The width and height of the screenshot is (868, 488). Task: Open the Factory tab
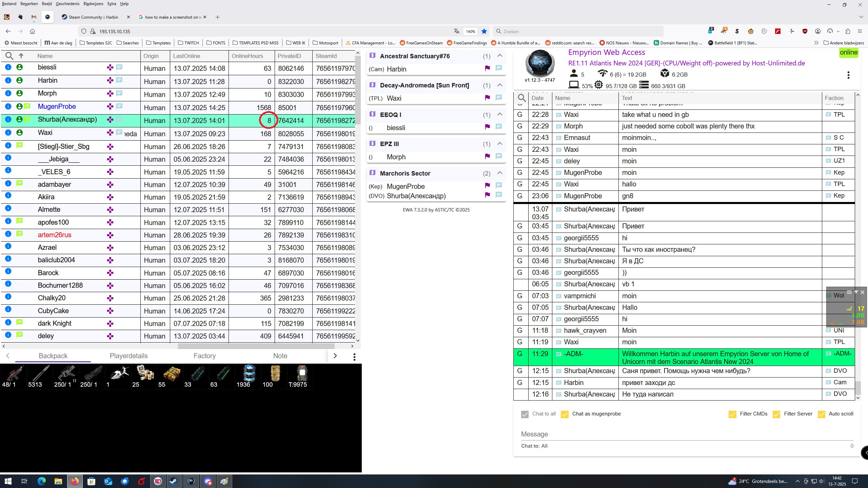(x=204, y=356)
